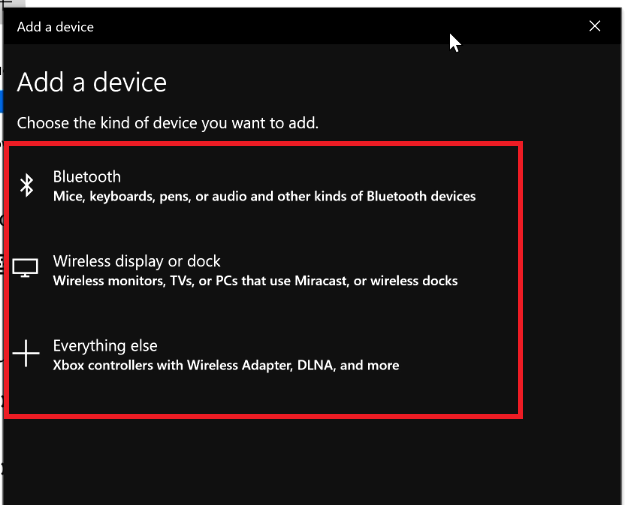Pick the Bluetooth heading label
The height and width of the screenshot is (505, 633).
[x=87, y=177]
